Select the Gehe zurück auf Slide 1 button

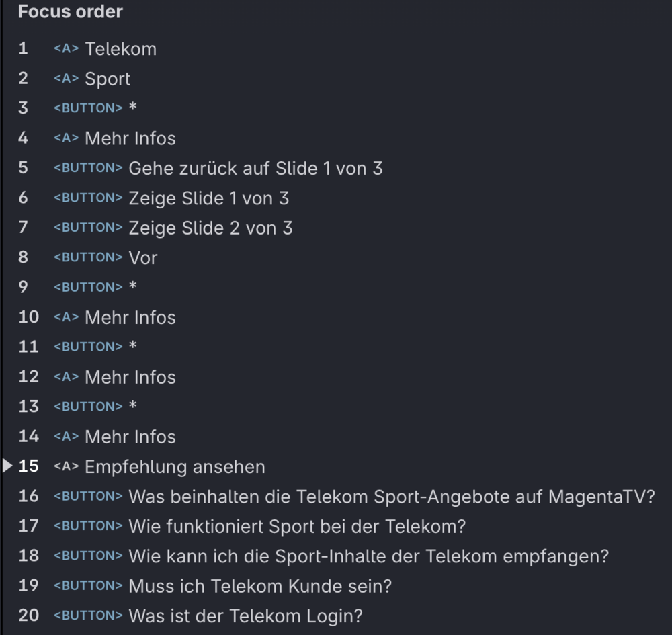click(x=255, y=168)
